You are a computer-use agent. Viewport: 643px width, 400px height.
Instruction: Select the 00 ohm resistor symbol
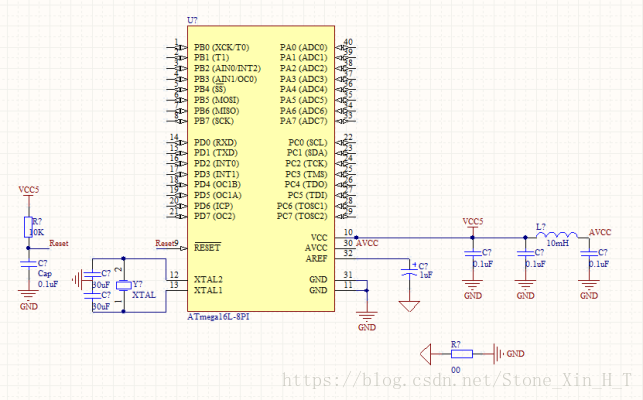(462, 354)
